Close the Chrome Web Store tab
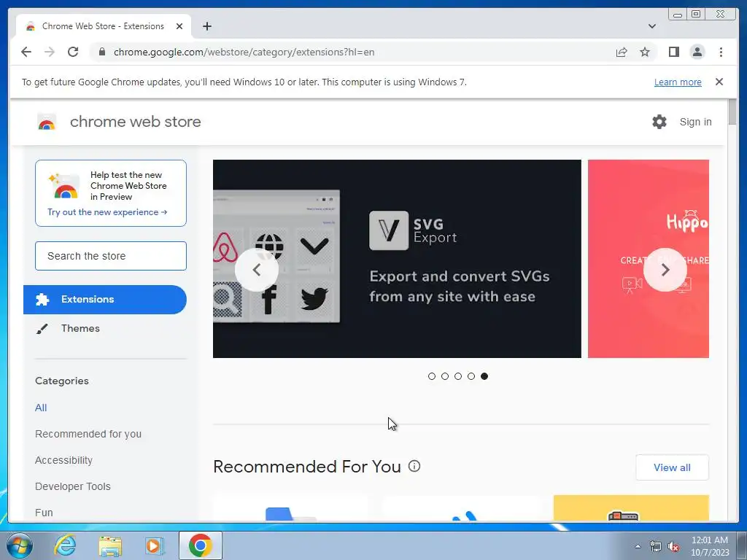747x560 pixels. point(179,26)
